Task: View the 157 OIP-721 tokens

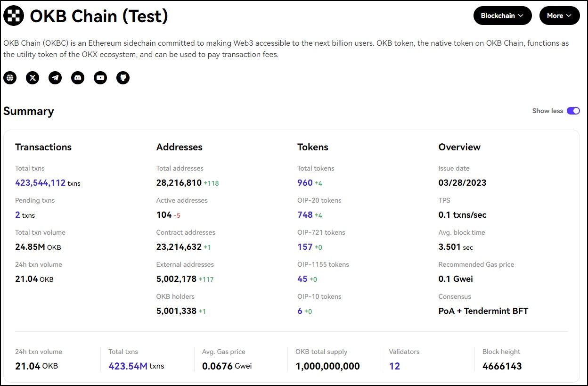Action: (305, 247)
